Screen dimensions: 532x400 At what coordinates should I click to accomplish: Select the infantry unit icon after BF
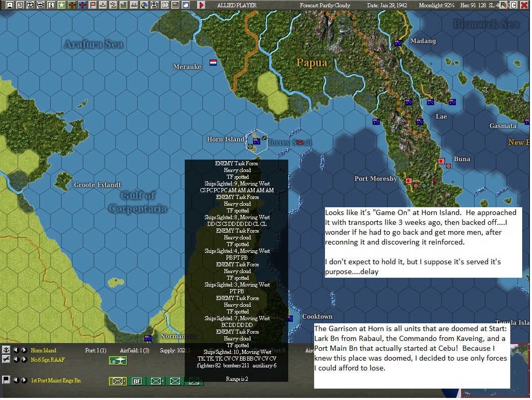[156, 381]
